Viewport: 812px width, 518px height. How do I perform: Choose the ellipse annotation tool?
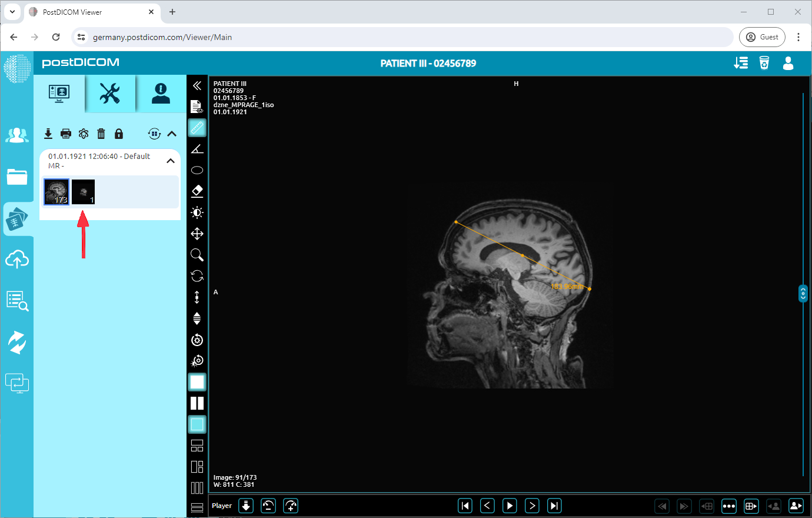point(197,170)
